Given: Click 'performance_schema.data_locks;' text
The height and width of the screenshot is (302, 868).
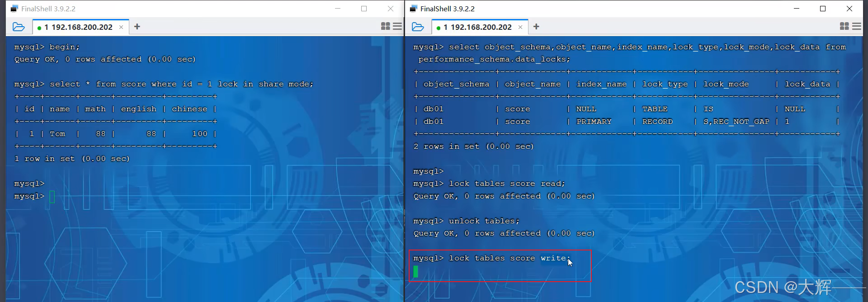Looking at the screenshot, I should pyautogui.click(x=494, y=59).
